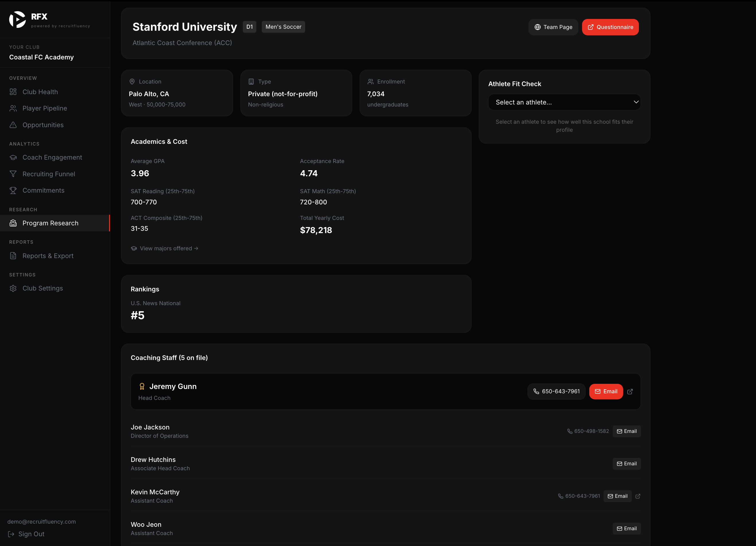
Task: Click the Type building icon
Action: click(x=251, y=82)
